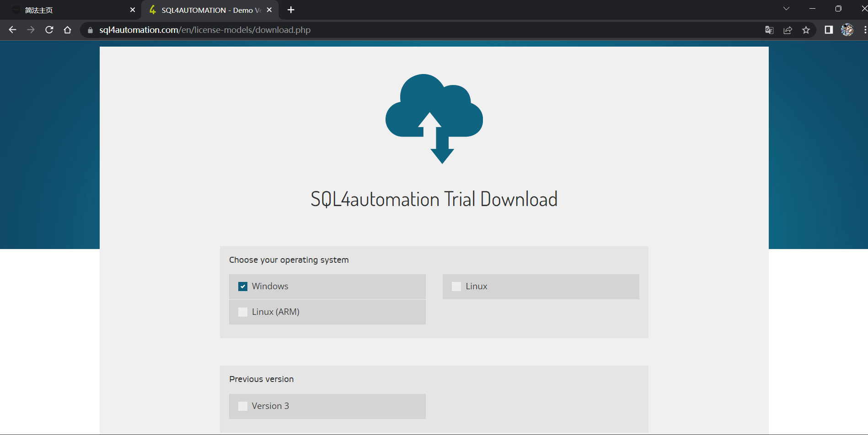868x435 pixels.
Task: Click the SQL4automation Trial Download heading
Action: click(434, 199)
